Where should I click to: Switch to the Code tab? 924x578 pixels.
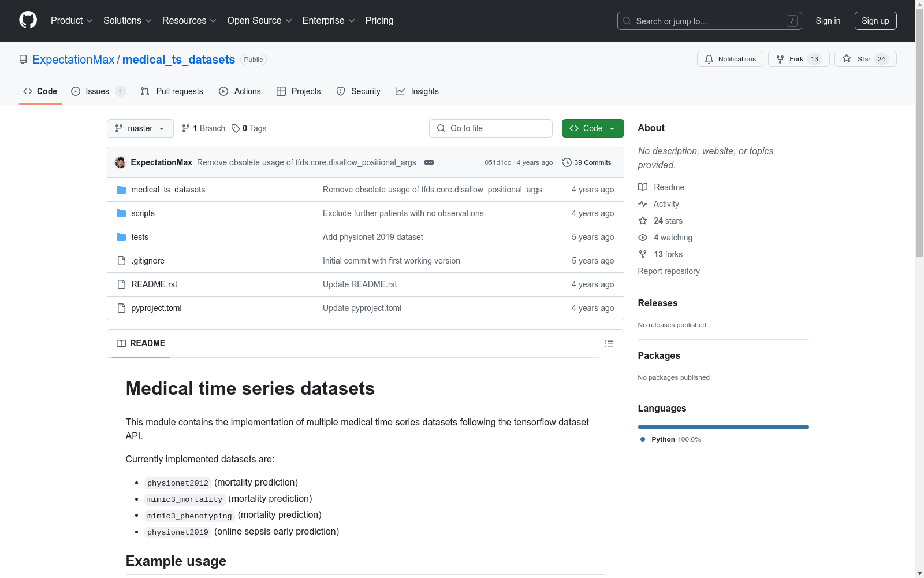tap(40, 91)
